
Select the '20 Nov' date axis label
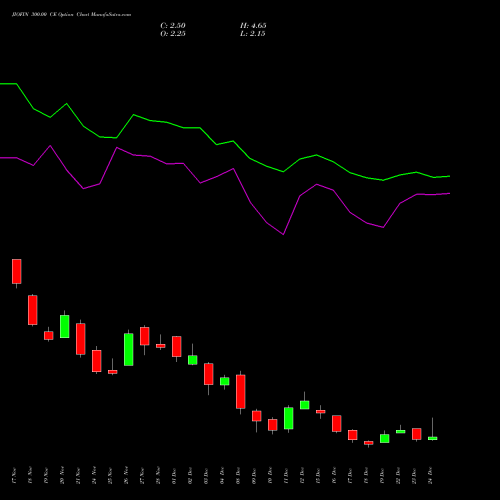tap(62, 476)
